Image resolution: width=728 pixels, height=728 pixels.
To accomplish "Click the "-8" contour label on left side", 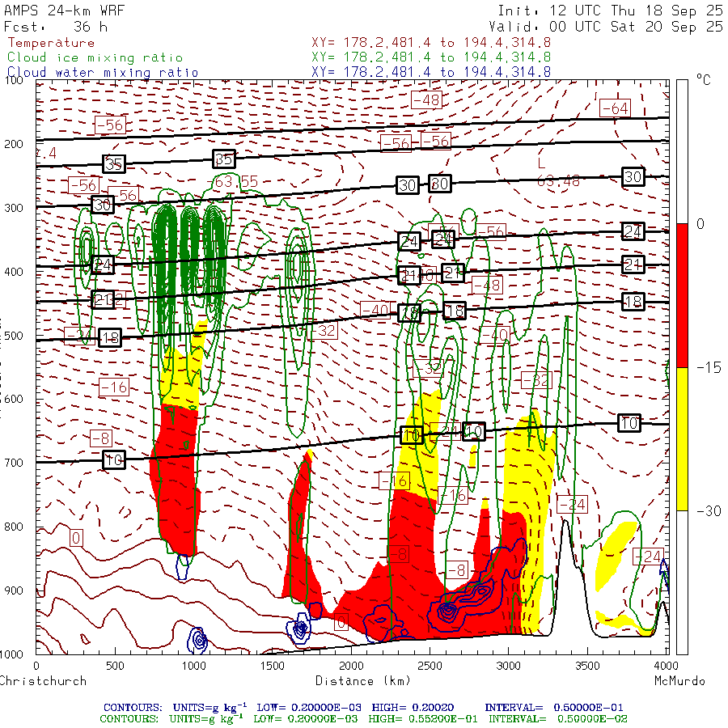I will pyautogui.click(x=101, y=438).
